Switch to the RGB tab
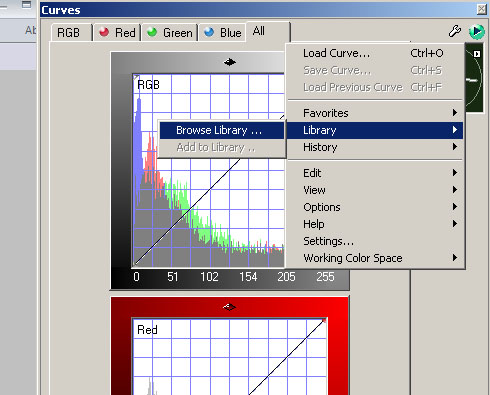The image size is (490, 395). (x=71, y=33)
